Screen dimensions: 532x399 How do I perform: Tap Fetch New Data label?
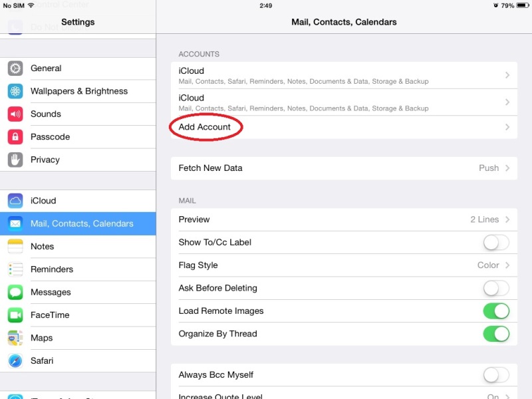tap(210, 168)
